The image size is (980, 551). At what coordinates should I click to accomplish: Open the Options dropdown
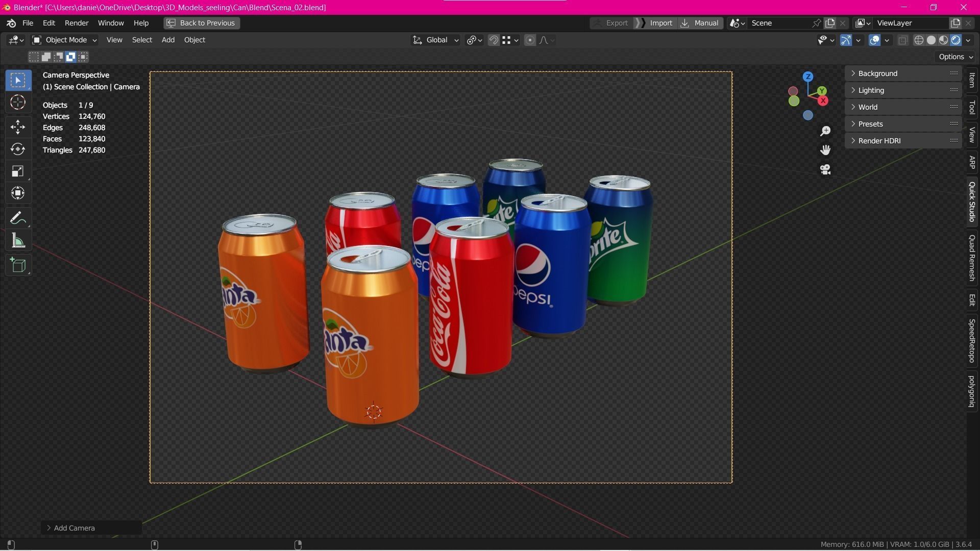pos(956,57)
